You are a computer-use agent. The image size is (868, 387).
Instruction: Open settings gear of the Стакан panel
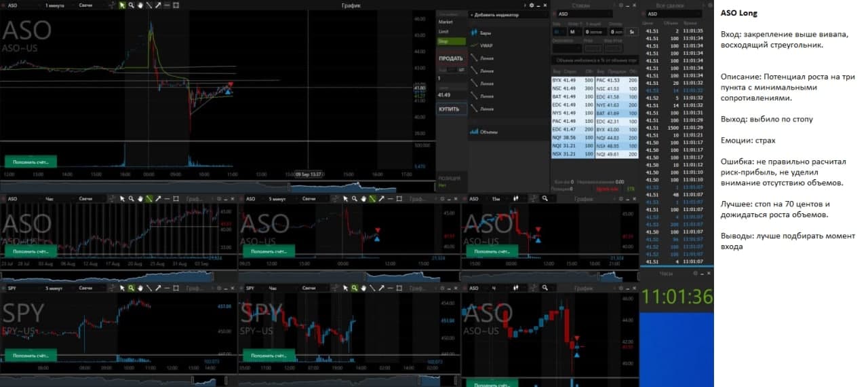click(623, 5)
